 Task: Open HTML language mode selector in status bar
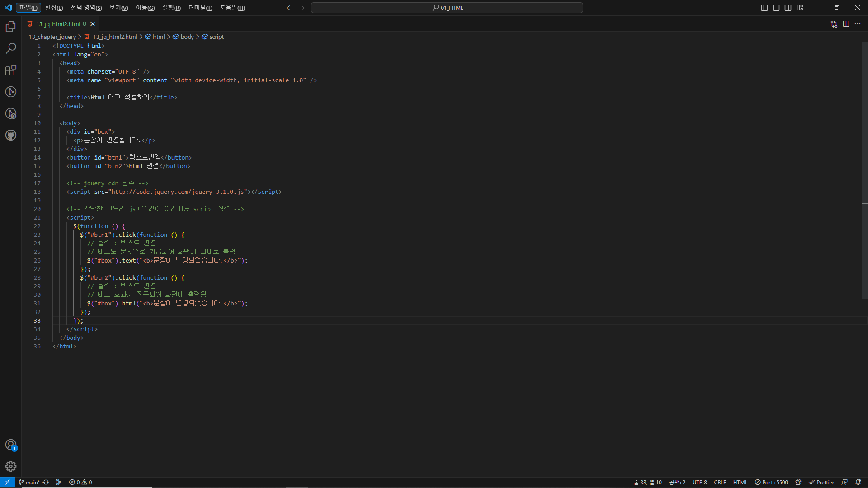click(740, 482)
